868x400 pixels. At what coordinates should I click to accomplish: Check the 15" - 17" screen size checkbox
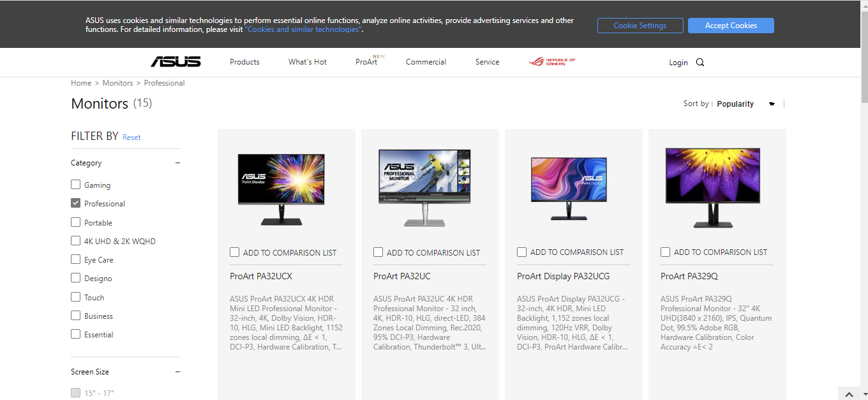pos(76,393)
